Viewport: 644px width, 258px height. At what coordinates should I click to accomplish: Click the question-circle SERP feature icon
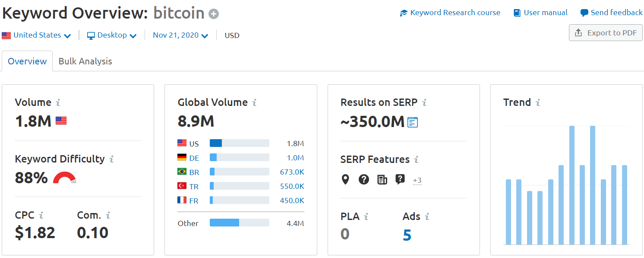point(364,179)
